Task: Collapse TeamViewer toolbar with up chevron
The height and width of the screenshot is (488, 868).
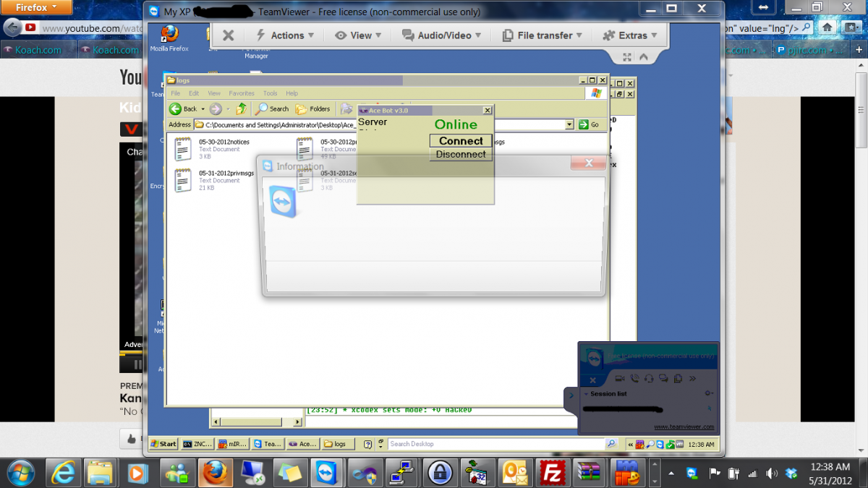Action: (x=642, y=58)
